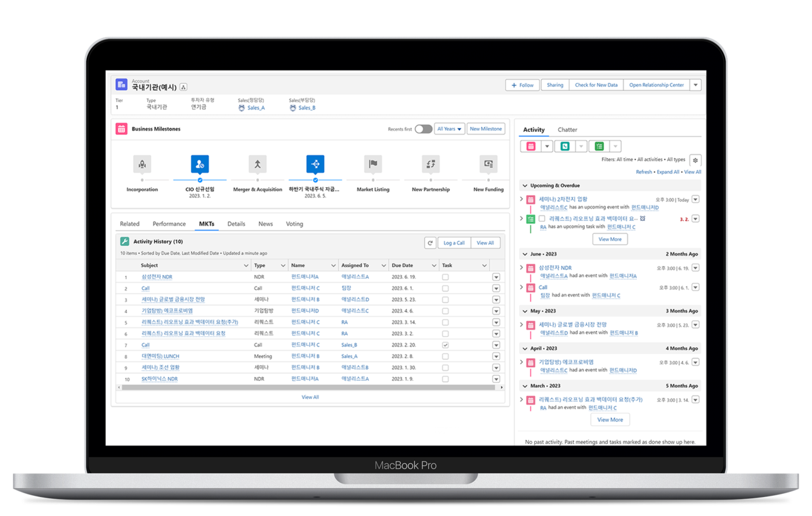Open the activity filter settings gear

695,160
